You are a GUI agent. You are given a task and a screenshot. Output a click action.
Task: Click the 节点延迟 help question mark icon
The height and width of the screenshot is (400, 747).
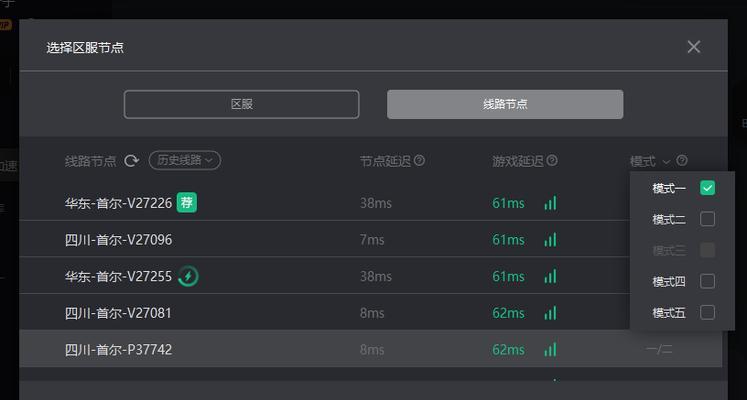pos(419,160)
